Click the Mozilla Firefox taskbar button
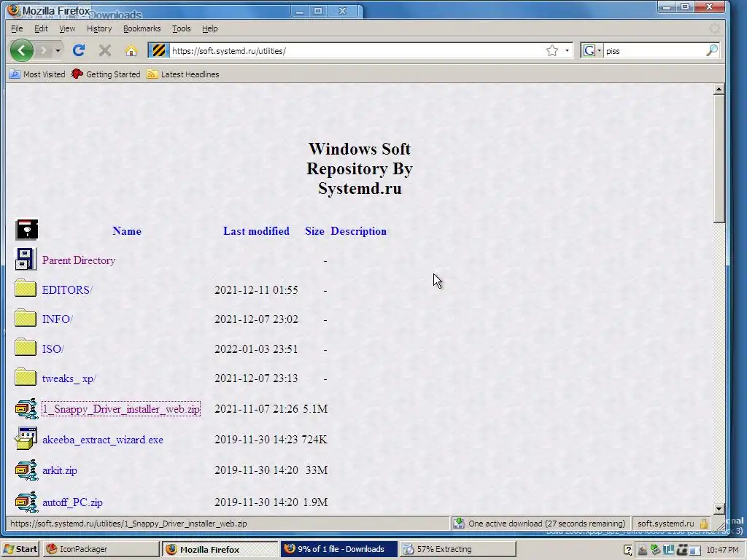Viewport: 747px width, 560px height. click(219, 549)
